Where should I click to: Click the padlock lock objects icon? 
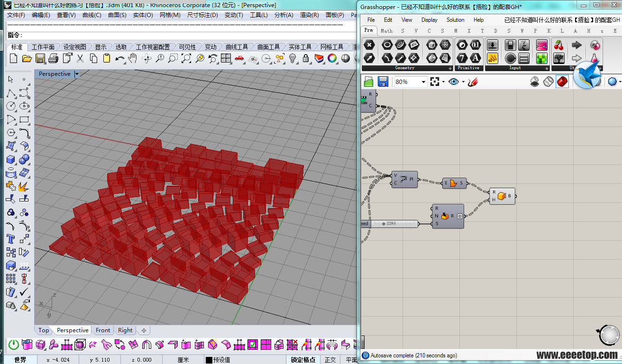pos(306,59)
